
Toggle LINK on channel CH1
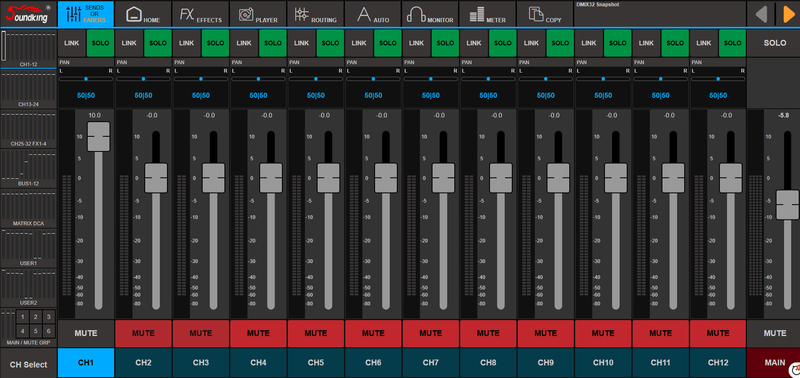71,43
